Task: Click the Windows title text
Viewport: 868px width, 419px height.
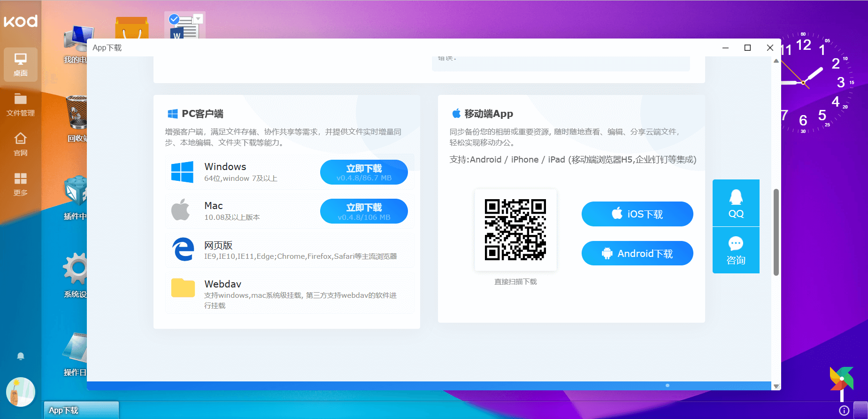Action: coord(225,167)
